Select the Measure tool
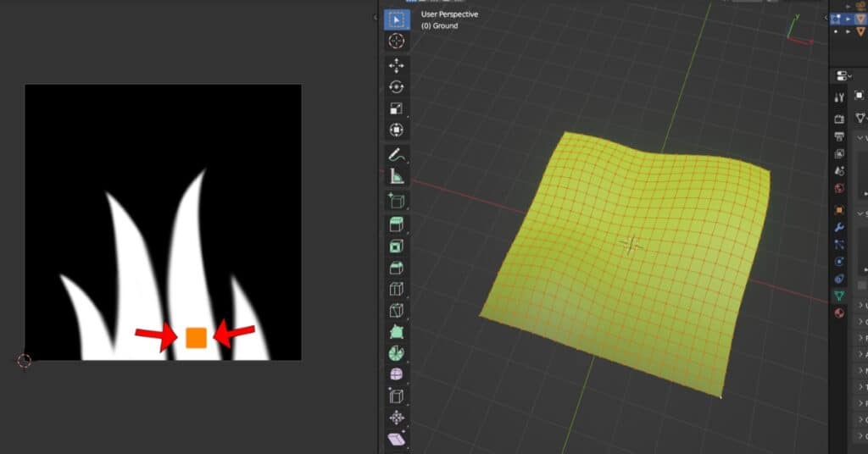Viewport: 868px width, 454px height. tap(397, 176)
